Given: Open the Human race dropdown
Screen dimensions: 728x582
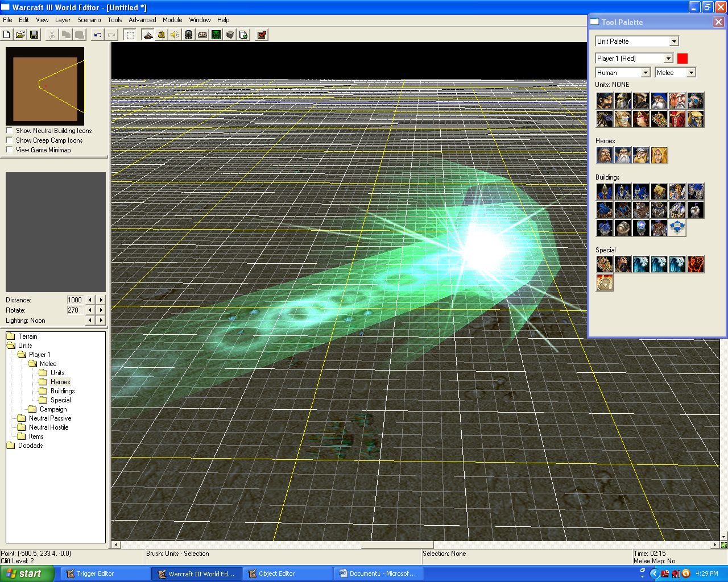Looking at the screenshot, I should point(646,72).
